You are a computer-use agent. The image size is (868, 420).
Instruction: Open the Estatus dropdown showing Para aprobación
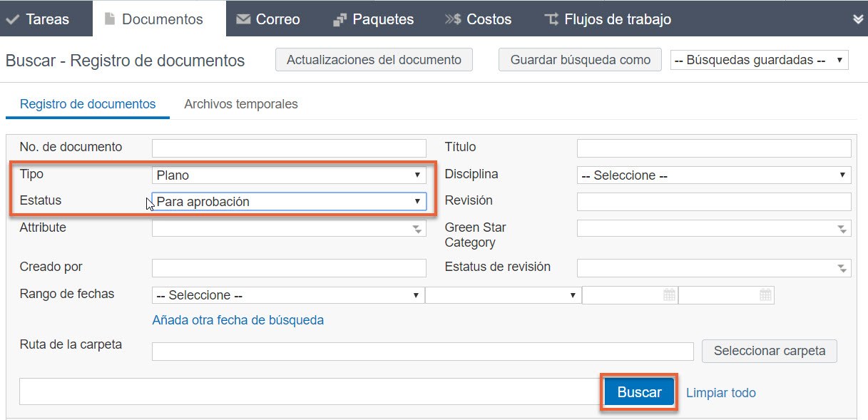coord(289,202)
